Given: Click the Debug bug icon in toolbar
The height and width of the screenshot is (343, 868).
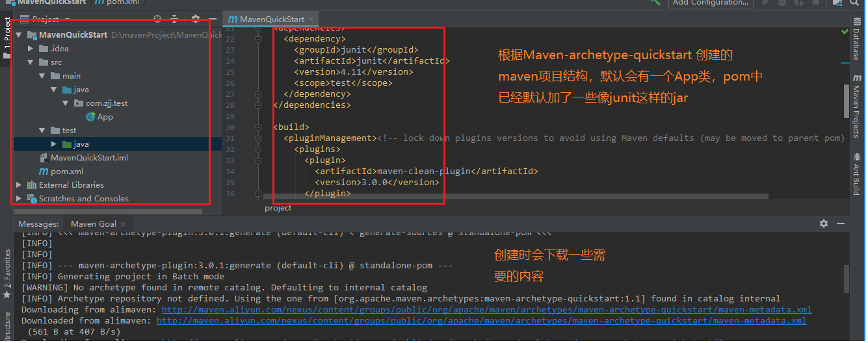Looking at the screenshot, I should 782,2.
